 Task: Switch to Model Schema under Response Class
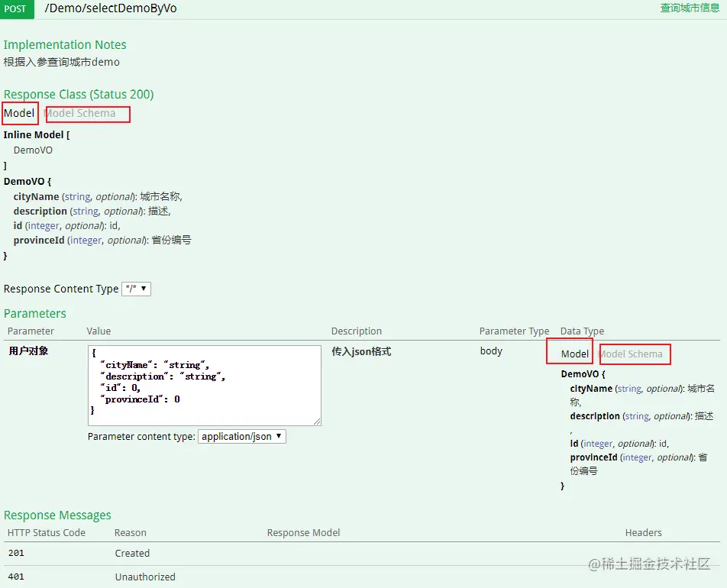(x=79, y=113)
